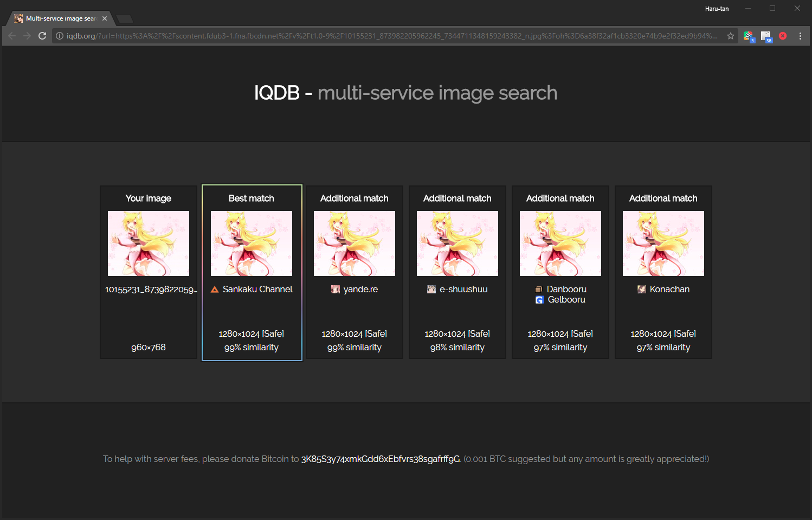Click the blue Gelbooru G favicon
The image size is (812, 520).
pos(539,300)
